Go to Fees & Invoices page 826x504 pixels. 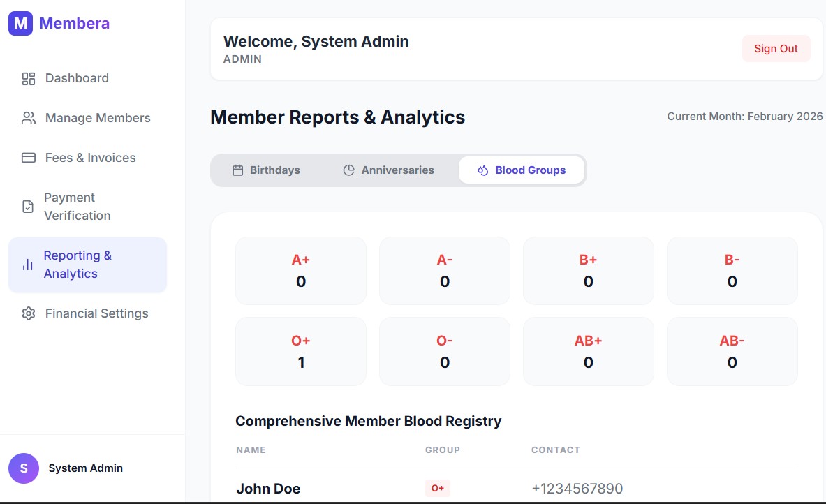[91, 158]
